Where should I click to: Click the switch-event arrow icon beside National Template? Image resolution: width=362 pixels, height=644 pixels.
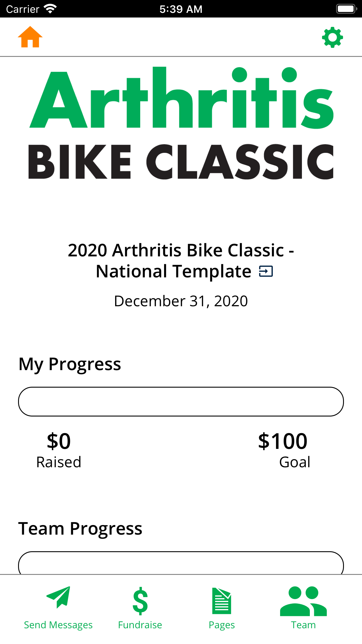(266, 271)
